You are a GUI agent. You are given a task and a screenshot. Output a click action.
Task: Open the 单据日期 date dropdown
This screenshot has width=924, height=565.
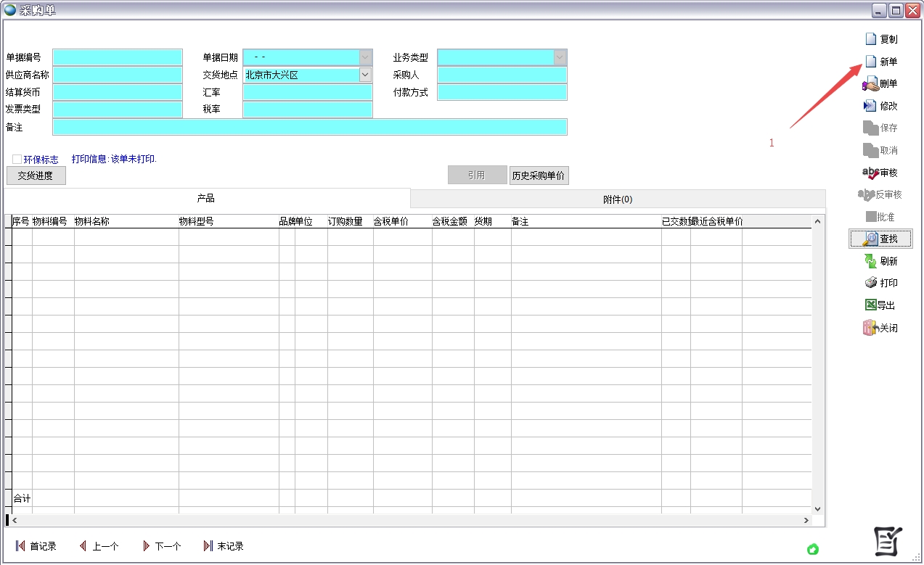365,57
